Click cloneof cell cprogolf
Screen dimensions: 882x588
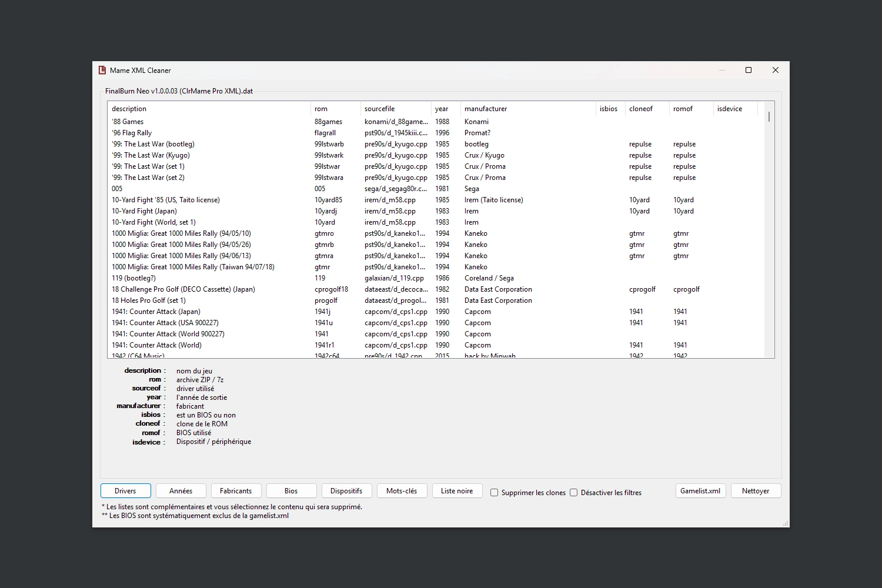642,289
